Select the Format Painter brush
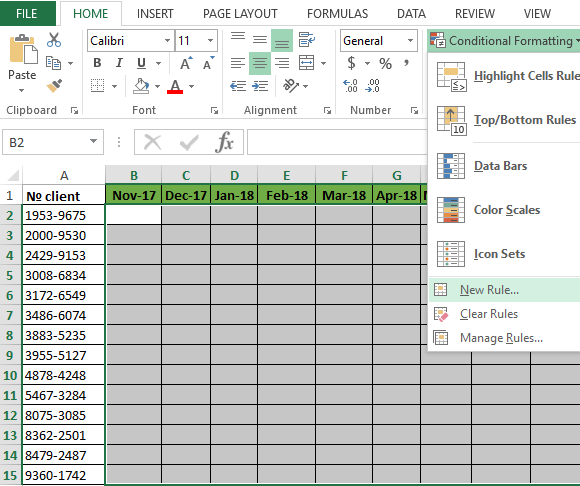The height and width of the screenshot is (486, 580). [54, 86]
